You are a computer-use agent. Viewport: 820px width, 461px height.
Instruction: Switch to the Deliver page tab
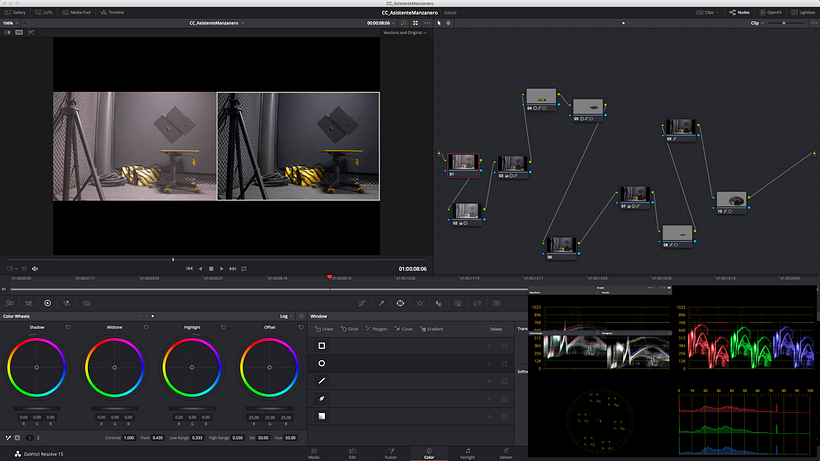(505, 455)
